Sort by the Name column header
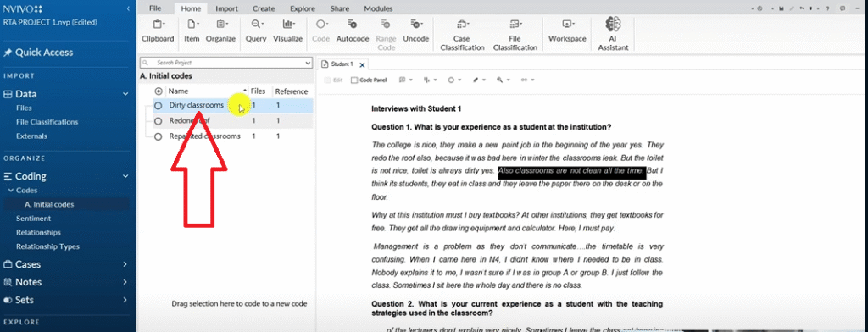 [x=178, y=91]
